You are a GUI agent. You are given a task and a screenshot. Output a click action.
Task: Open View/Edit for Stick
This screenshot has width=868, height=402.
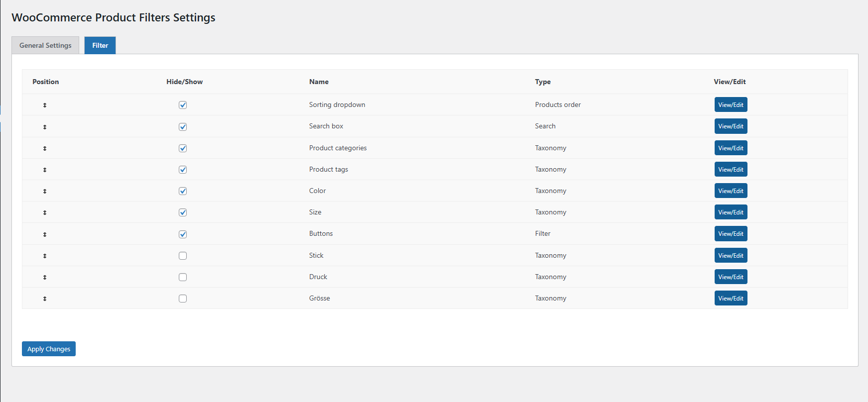pyautogui.click(x=731, y=256)
